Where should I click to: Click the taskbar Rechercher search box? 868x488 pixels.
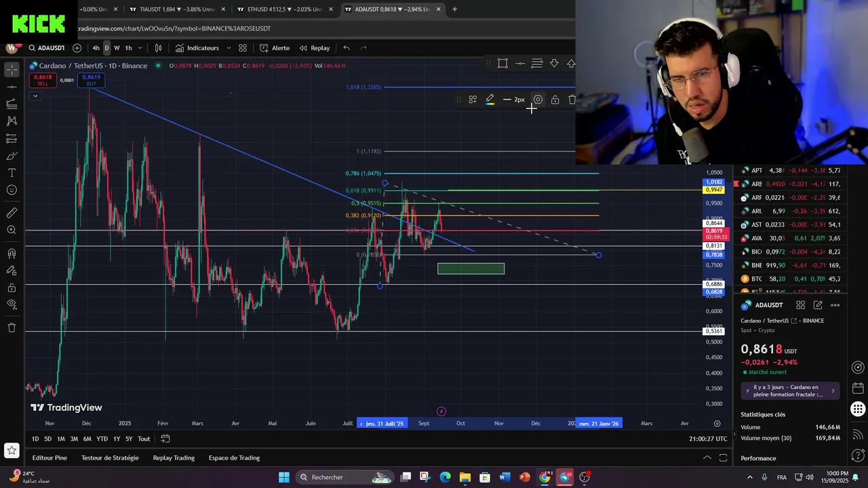click(344, 477)
